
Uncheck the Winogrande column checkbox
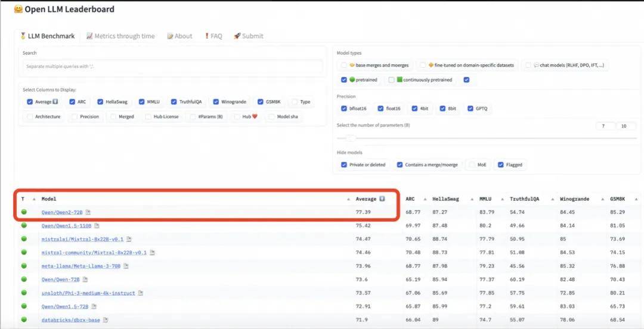(216, 102)
